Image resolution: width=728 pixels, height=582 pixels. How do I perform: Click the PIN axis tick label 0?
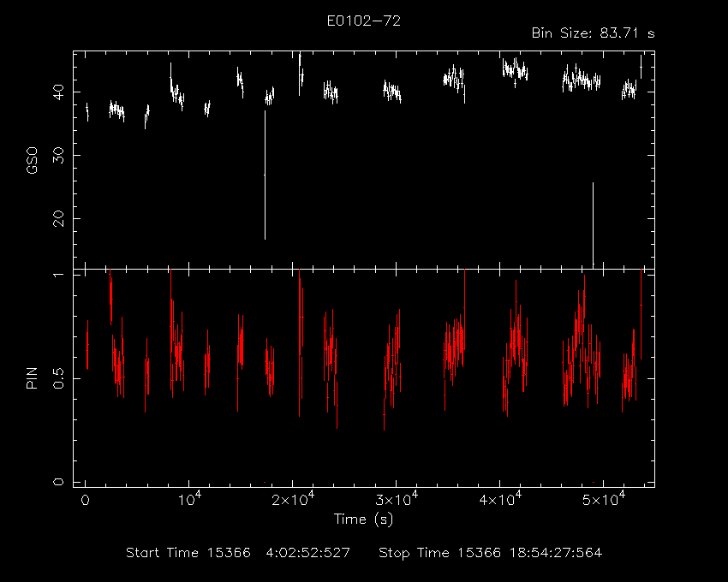[59, 482]
